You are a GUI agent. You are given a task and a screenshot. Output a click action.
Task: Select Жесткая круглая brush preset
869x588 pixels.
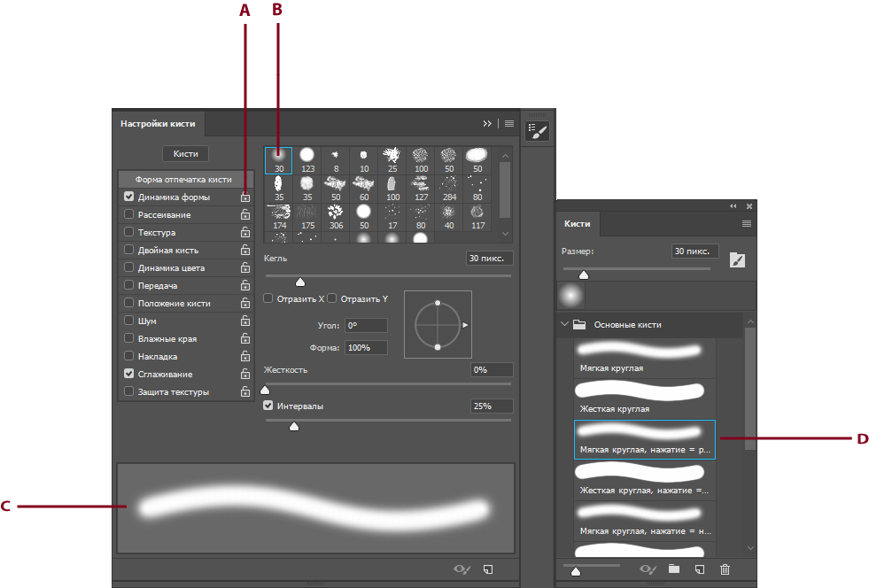645,399
